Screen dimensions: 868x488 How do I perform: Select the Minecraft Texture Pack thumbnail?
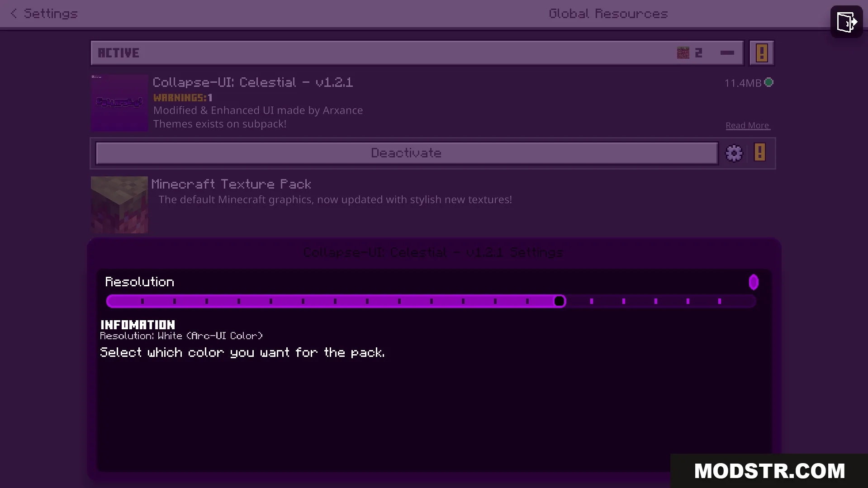coord(119,205)
